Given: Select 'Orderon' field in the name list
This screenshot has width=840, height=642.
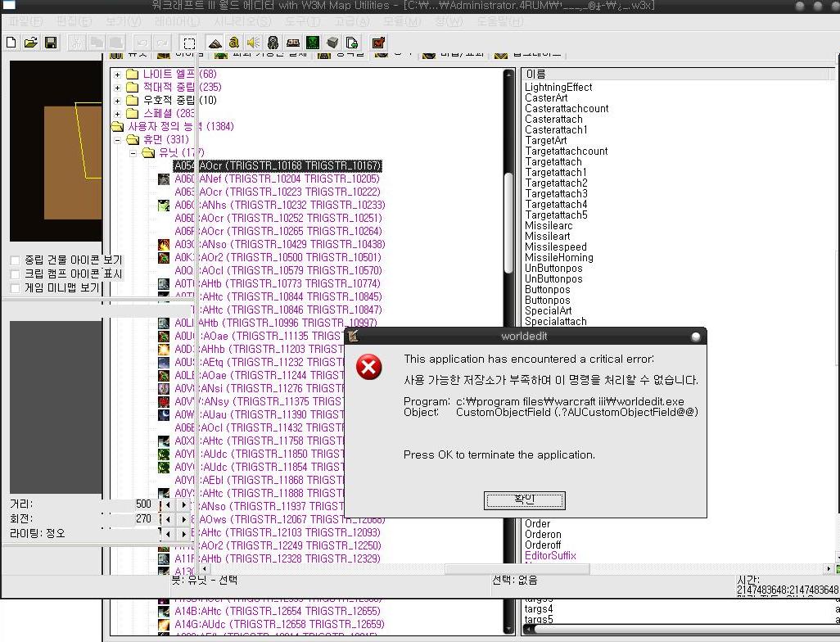Looking at the screenshot, I should coord(543,534).
